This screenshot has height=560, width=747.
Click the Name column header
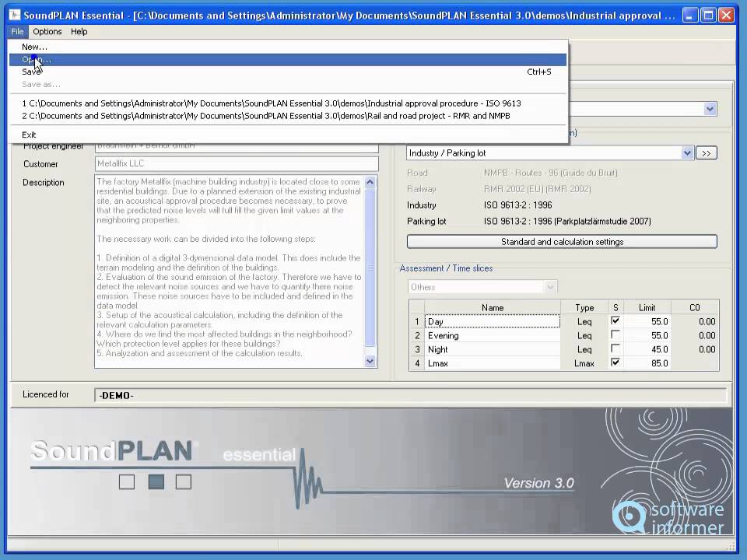pos(492,308)
